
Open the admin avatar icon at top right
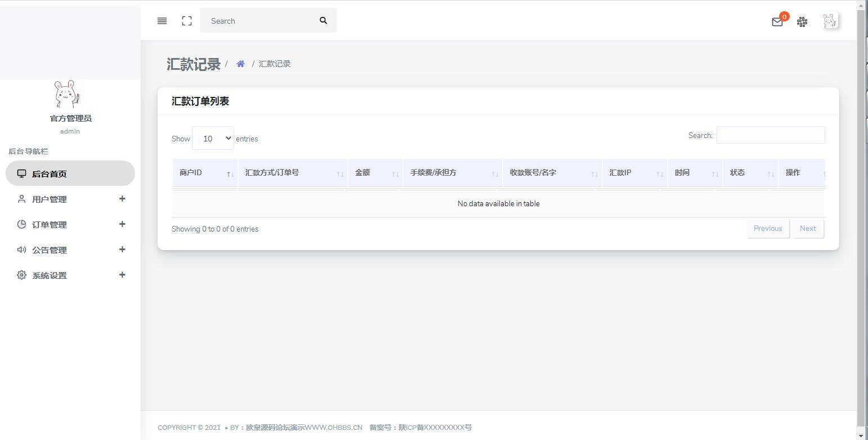tap(830, 21)
